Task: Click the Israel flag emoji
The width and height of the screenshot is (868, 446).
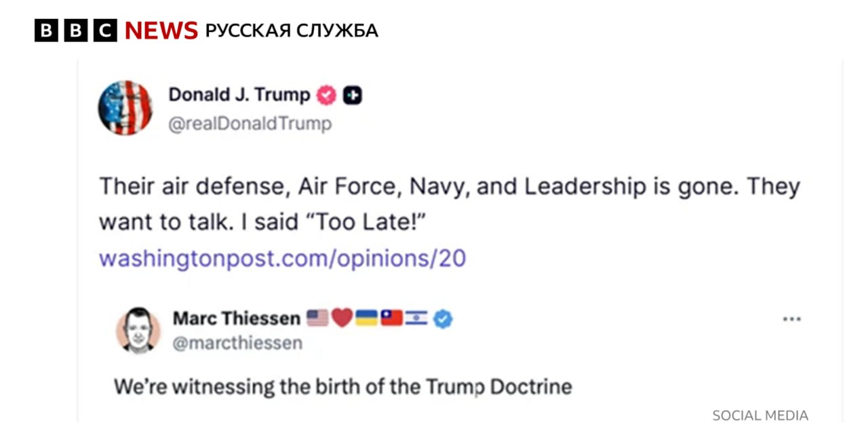Action: [416, 318]
